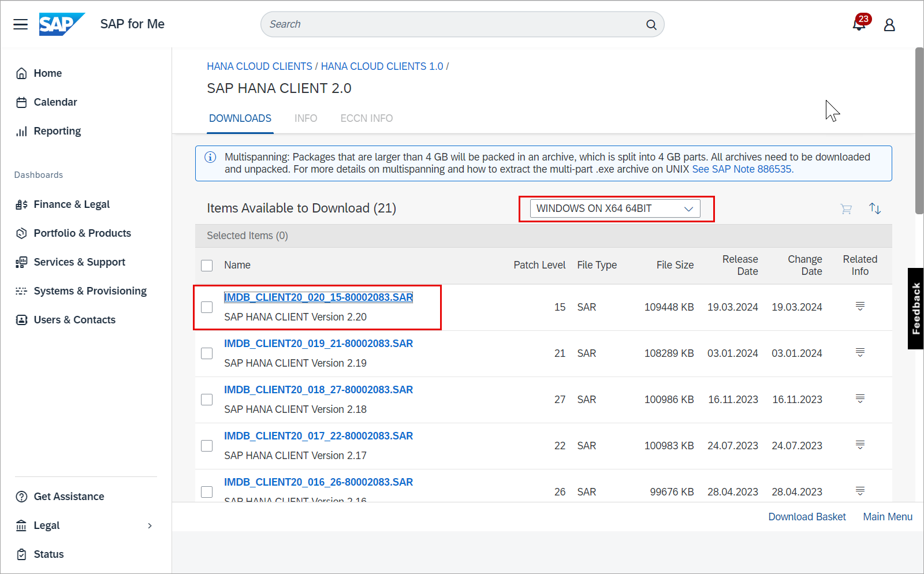The height and width of the screenshot is (574, 924).
Task: Open Finance & Legal dashboard
Action: point(72,204)
